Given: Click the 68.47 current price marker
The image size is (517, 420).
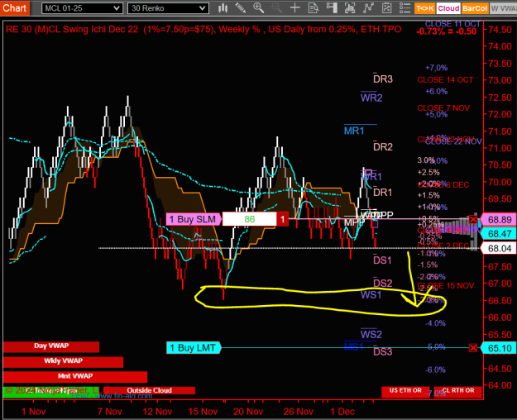Looking at the screenshot, I should [498, 234].
